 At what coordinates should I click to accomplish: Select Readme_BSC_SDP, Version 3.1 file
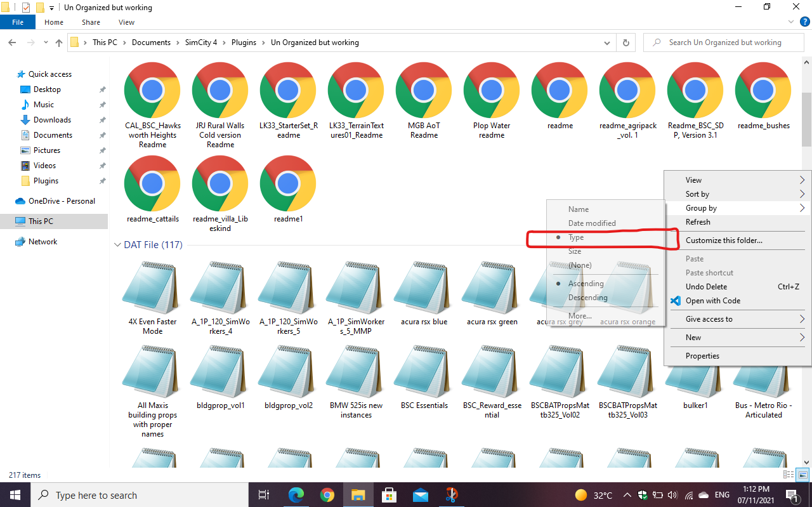pos(695,100)
